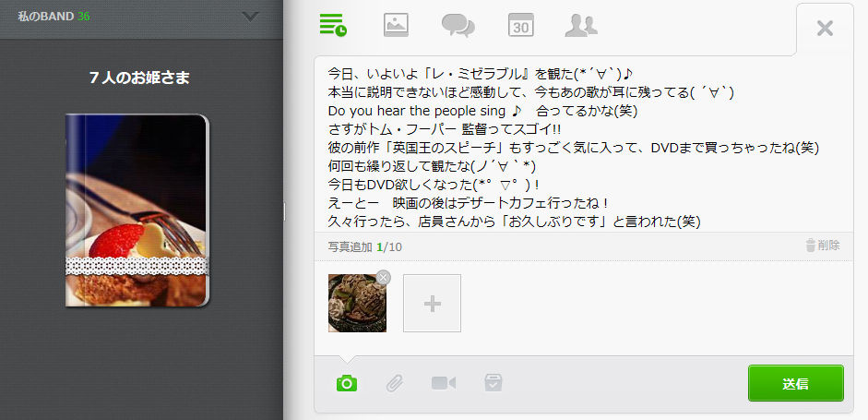The width and height of the screenshot is (868, 420).
Task: Attach a file with paperclip icon
Action: pyautogui.click(x=394, y=383)
